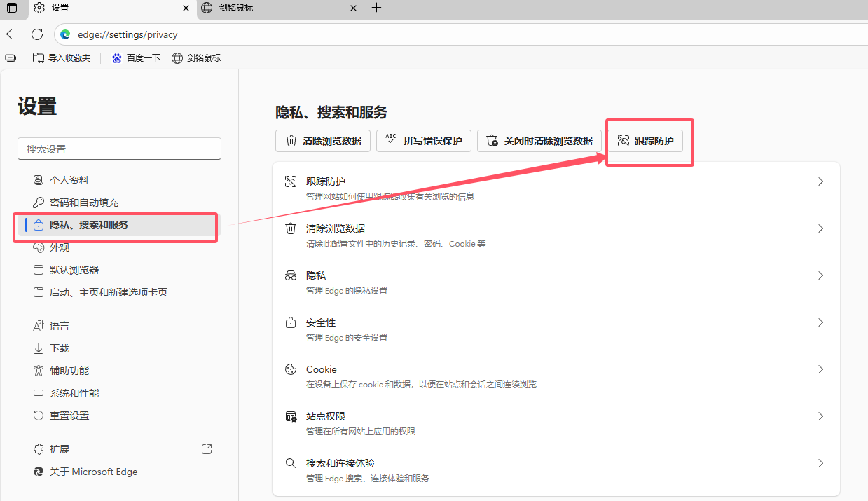Image resolution: width=868 pixels, height=501 pixels.
Task: Open the 百度一下 bookmark
Action: [136, 58]
